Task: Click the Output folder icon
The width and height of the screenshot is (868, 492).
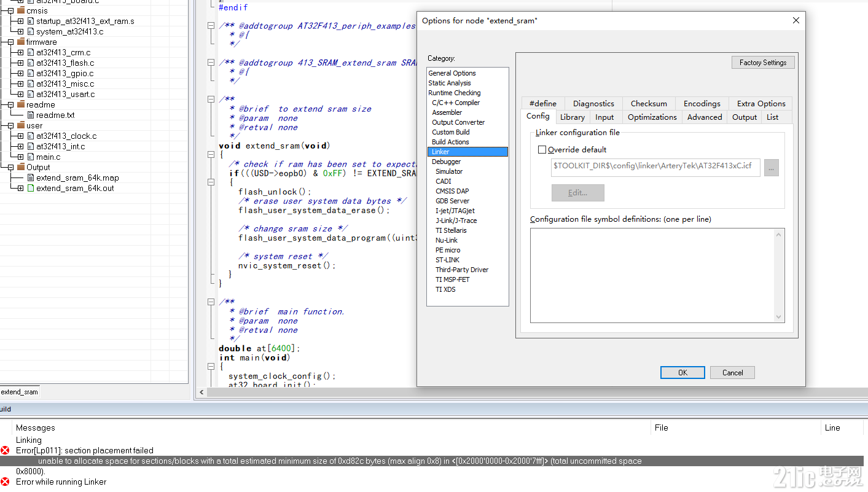Action: pos(21,167)
